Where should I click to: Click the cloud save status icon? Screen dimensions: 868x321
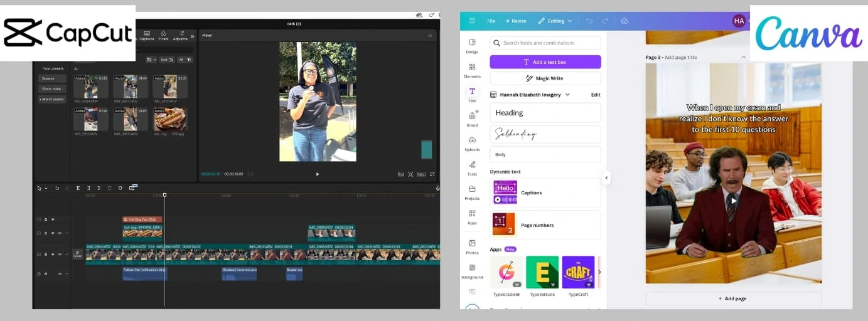pos(624,21)
